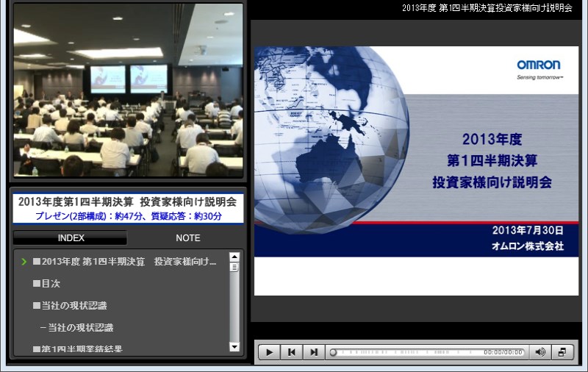Click the 00:00/00:00 time display
The width and height of the screenshot is (588, 372).
[x=503, y=352]
